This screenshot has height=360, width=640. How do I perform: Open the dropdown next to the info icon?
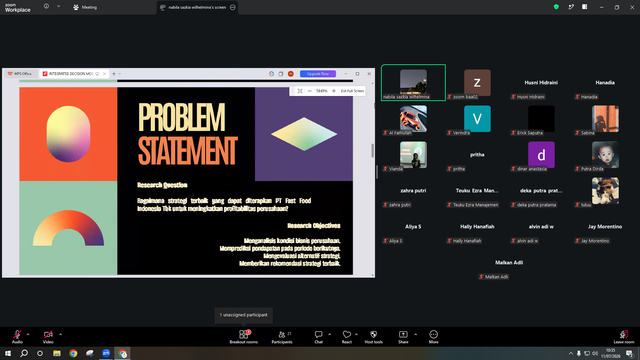[58, 7]
